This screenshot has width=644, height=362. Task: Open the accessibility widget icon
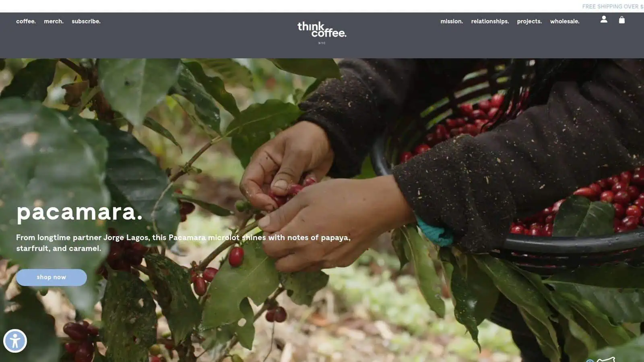point(15,341)
